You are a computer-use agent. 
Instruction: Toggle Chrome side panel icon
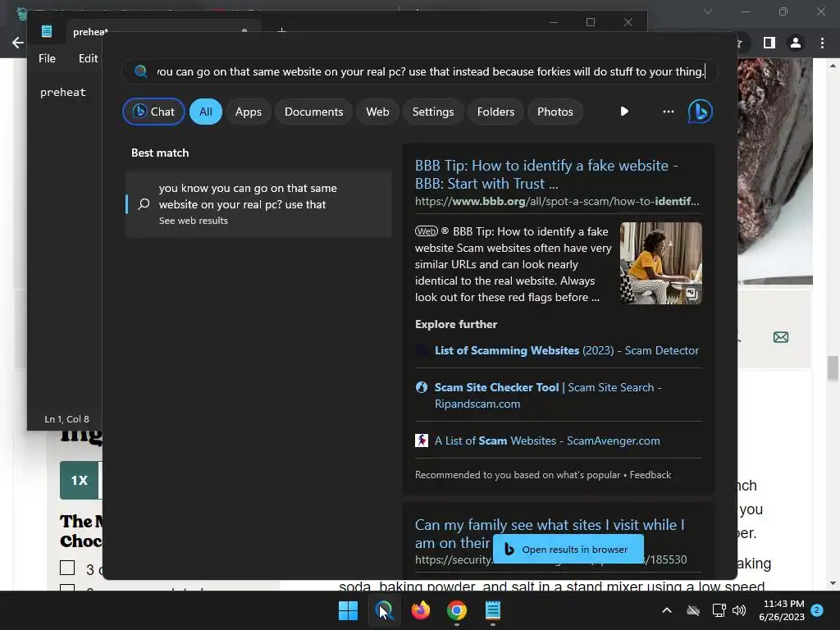coord(769,43)
